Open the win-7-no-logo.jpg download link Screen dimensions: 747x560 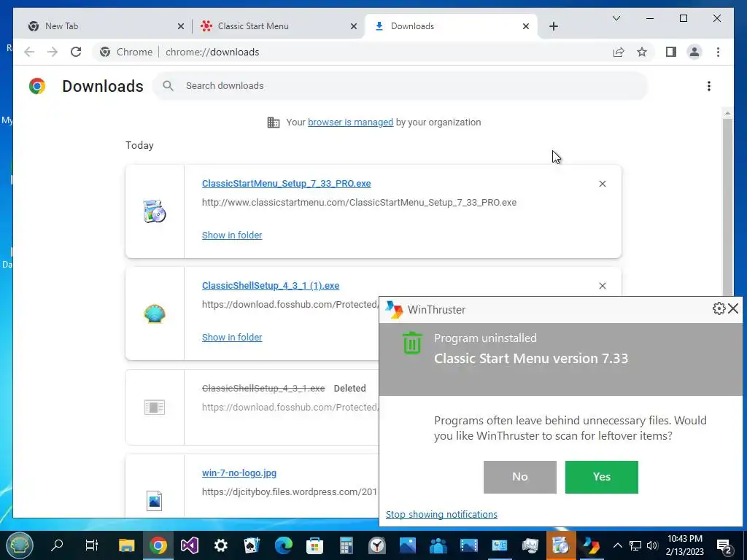coord(239,472)
